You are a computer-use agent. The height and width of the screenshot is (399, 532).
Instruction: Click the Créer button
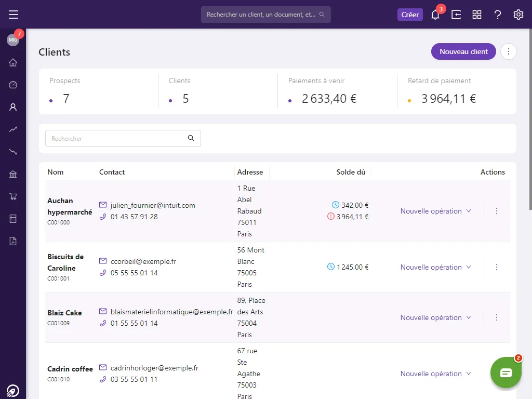pyautogui.click(x=410, y=15)
